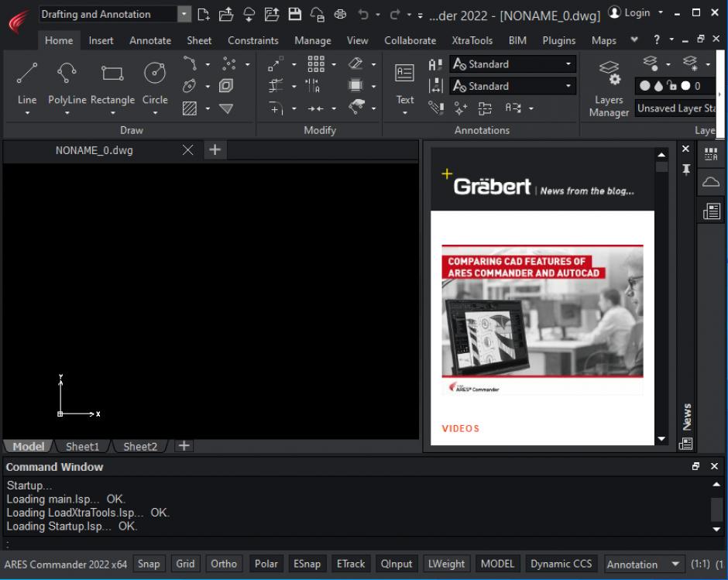Open the cloud storage palette icon

[x=711, y=181]
